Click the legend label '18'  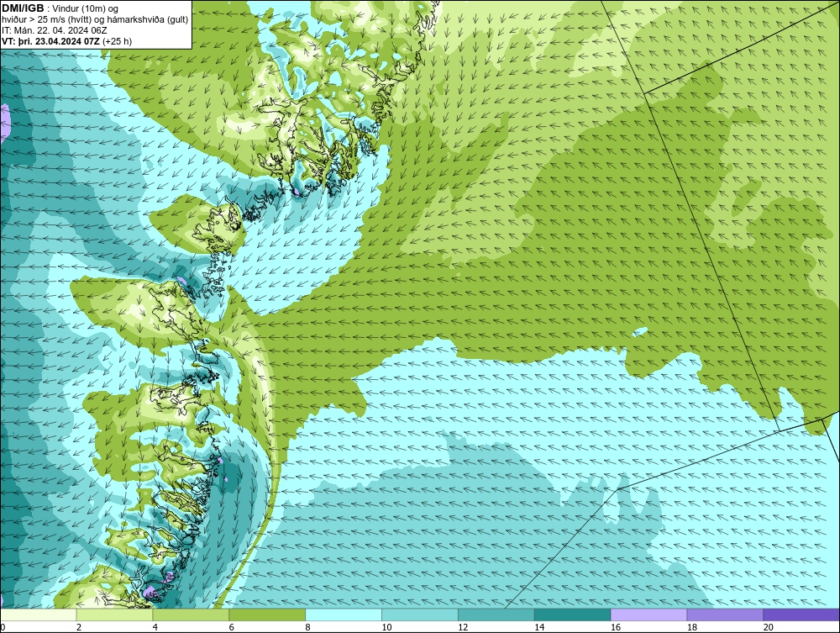[691, 627]
